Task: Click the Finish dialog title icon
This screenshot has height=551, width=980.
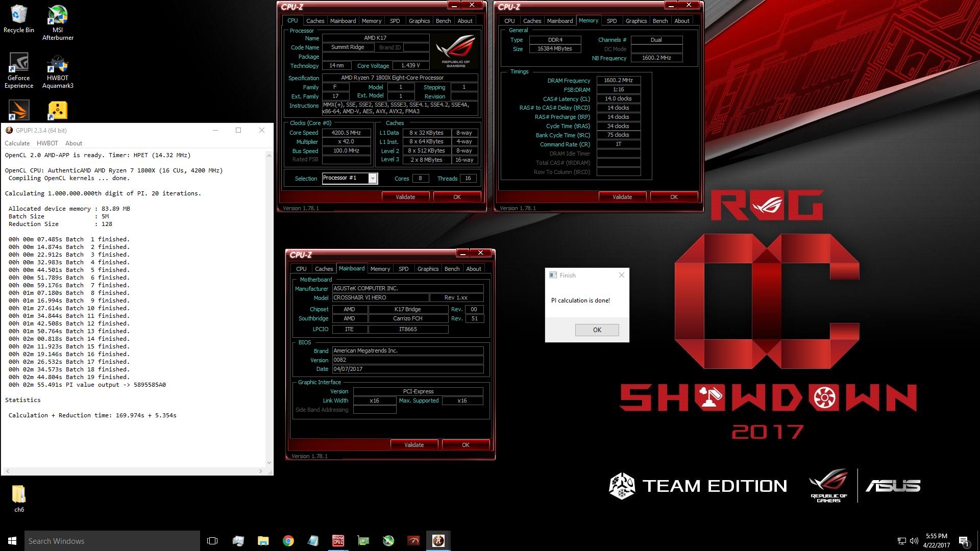Action: click(553, 275)
